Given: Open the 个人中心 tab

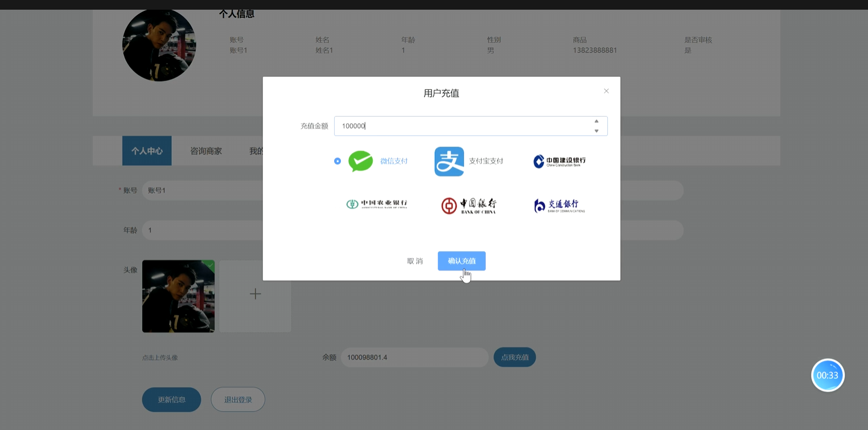Looking at the screenshot, I should pyautogui.click(x=147, y=151).
